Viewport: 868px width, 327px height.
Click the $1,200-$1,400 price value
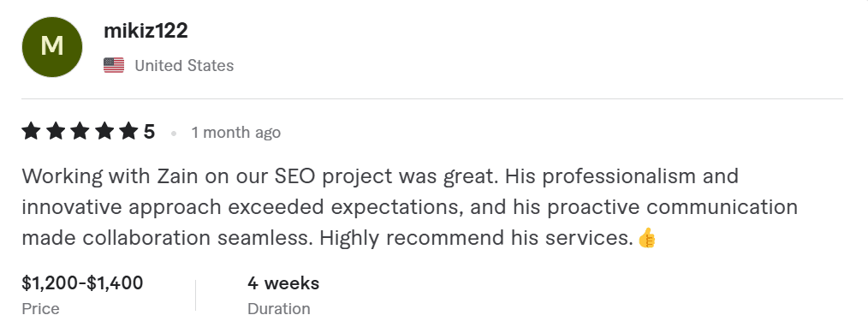[82, 283]
